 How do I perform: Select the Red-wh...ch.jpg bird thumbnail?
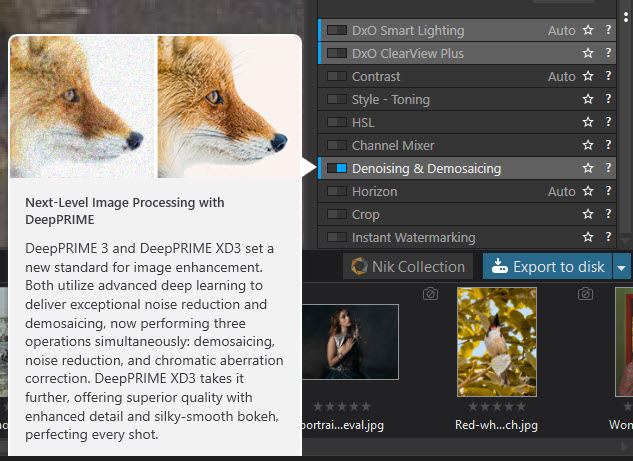click(497, 342)
